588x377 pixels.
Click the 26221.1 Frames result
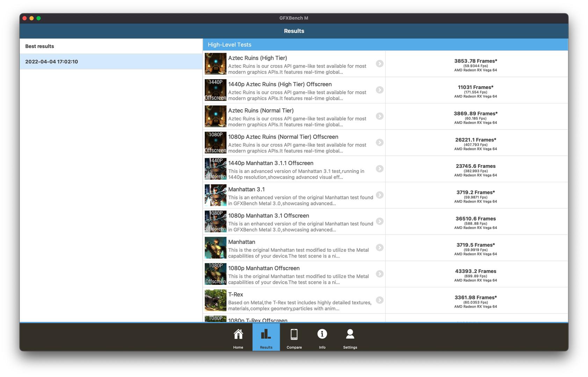pyautogui.click(x=476, y=140)
